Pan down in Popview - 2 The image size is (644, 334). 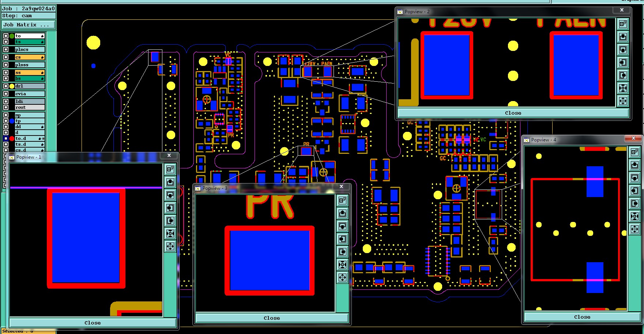623,49
